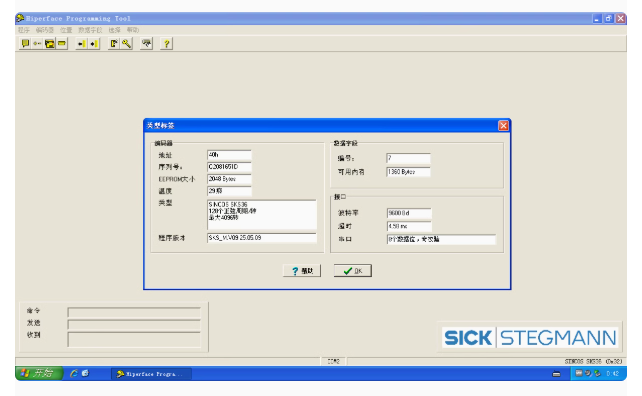Click the grey device toolbar icon
This screenshot has height=396, width=642.
click(146, 43)
